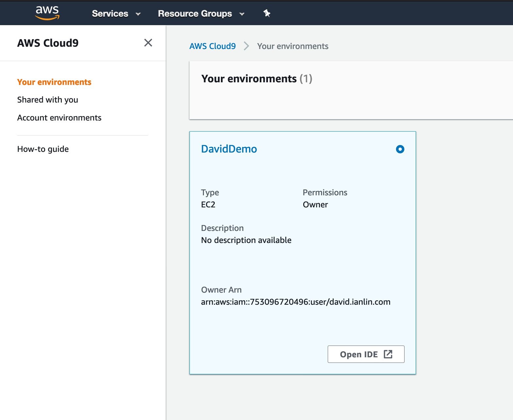Click the AWS logo

47,13
